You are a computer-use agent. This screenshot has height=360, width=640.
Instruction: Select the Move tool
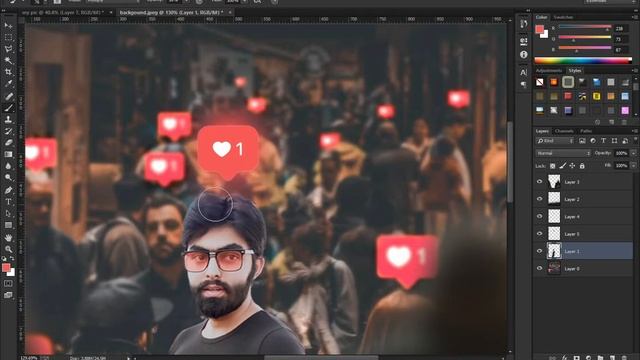(8, 26)
